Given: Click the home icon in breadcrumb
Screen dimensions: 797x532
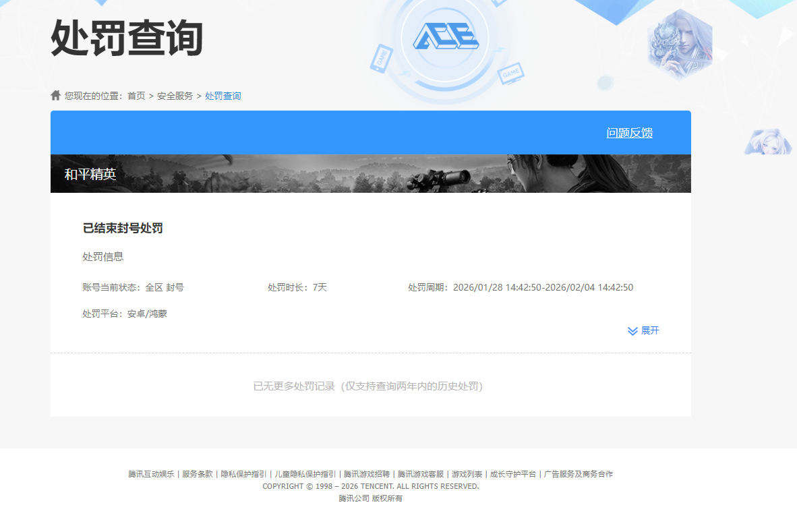Looking at the screenshot, I should click(x=55, y=95).
